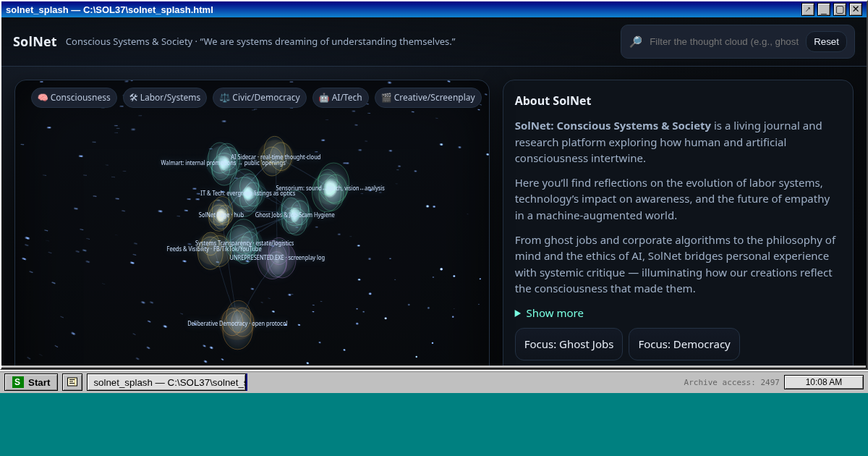Viewport: 868px width, 456px height.
Task: Switch to solnet_splash taskbar window
Action: (167, 382)
